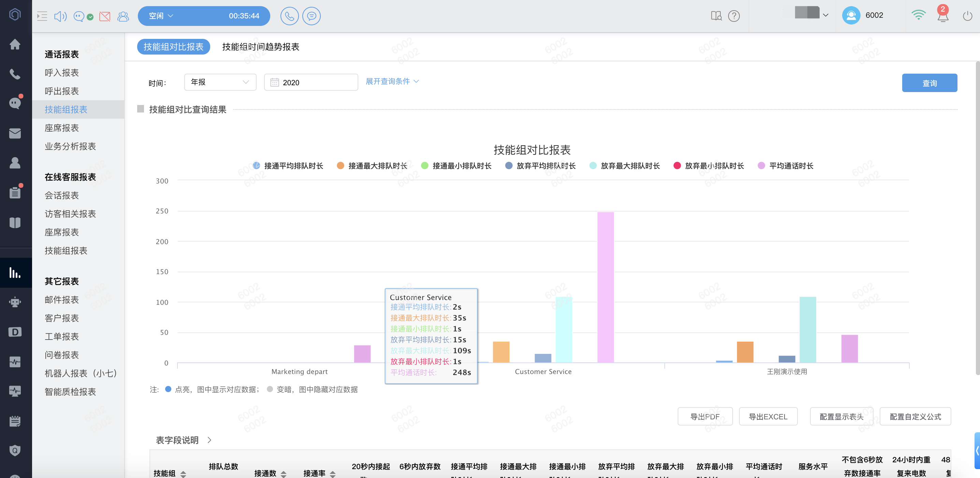Open the robot sidebar icon
This screenshot has height=478, width=980.
pos(15,302)
